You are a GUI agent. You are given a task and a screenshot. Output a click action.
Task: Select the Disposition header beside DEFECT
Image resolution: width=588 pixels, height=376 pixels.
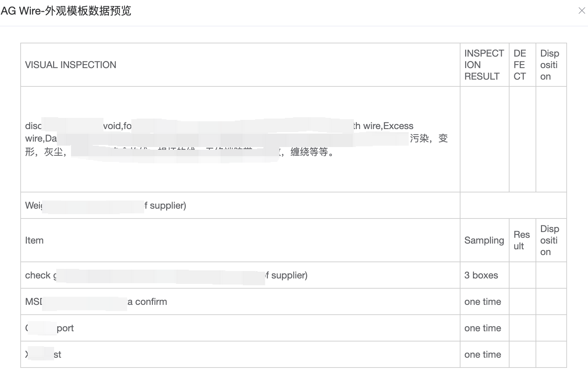coord(549,65)
